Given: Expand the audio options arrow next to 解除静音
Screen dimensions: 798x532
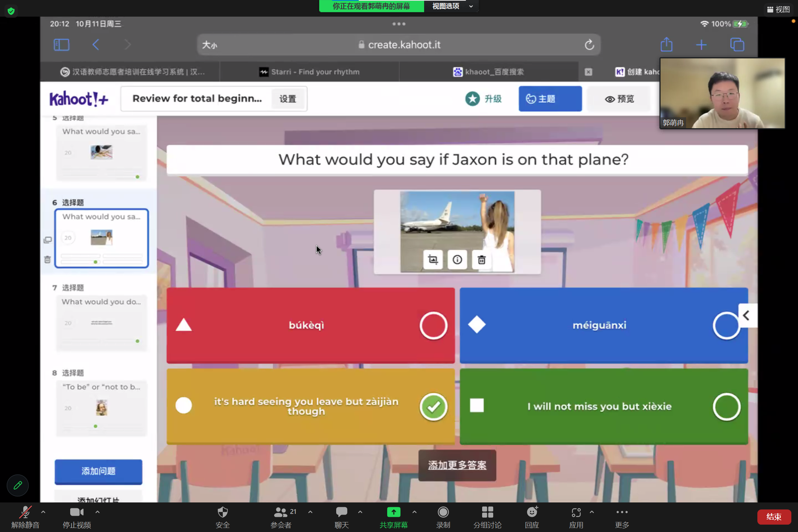Looking at the screenshot, I should [x=43, y=512].
